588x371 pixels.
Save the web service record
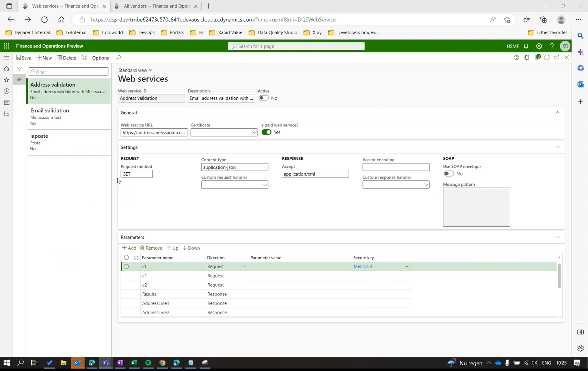pos(24,58)
